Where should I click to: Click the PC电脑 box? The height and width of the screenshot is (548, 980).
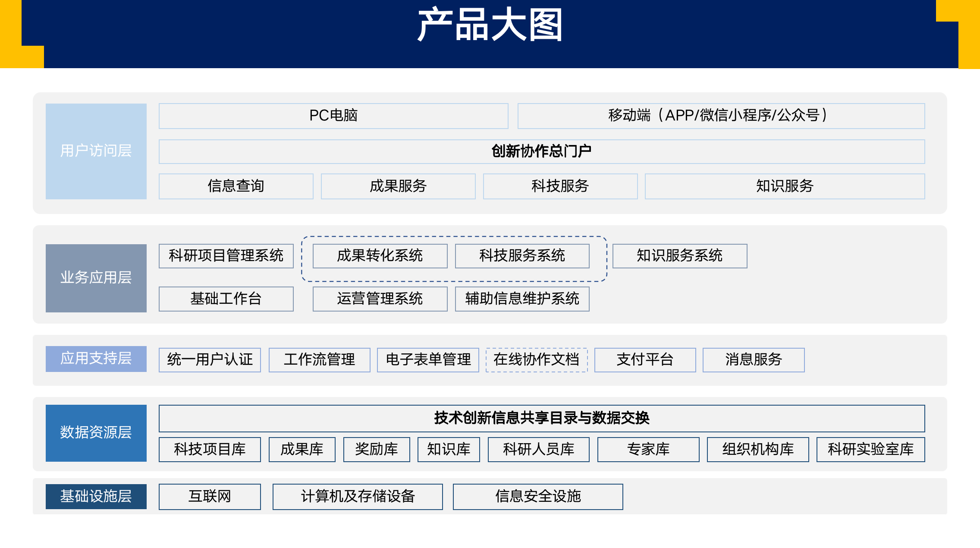[333, 116]
